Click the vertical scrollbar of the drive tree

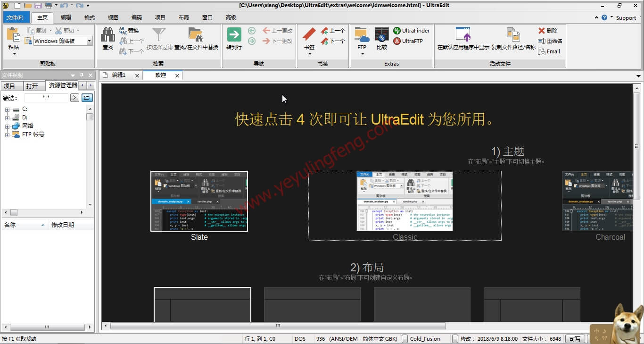point(90,117)
